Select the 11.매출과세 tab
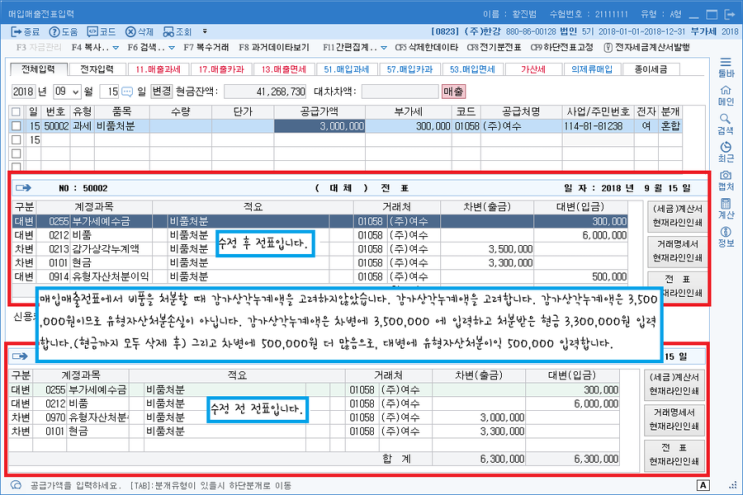Image resolution: width=743 pixels, height=495 pixels. (x=158, y=69)
